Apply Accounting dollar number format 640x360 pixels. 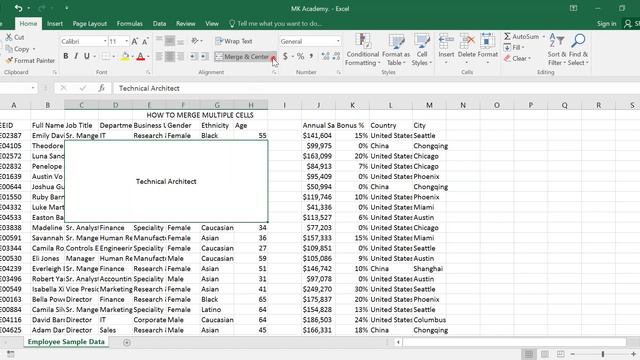point(285,56)
